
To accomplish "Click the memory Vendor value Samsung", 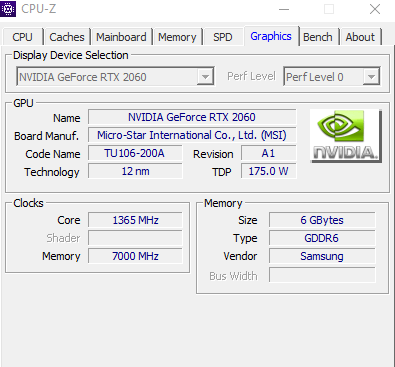I will click(x=322, y=256).
